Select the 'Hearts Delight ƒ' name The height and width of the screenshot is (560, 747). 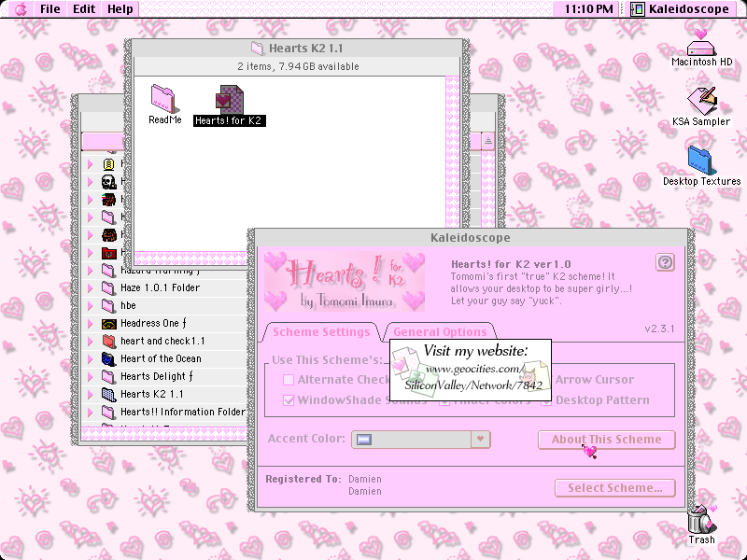157,377
